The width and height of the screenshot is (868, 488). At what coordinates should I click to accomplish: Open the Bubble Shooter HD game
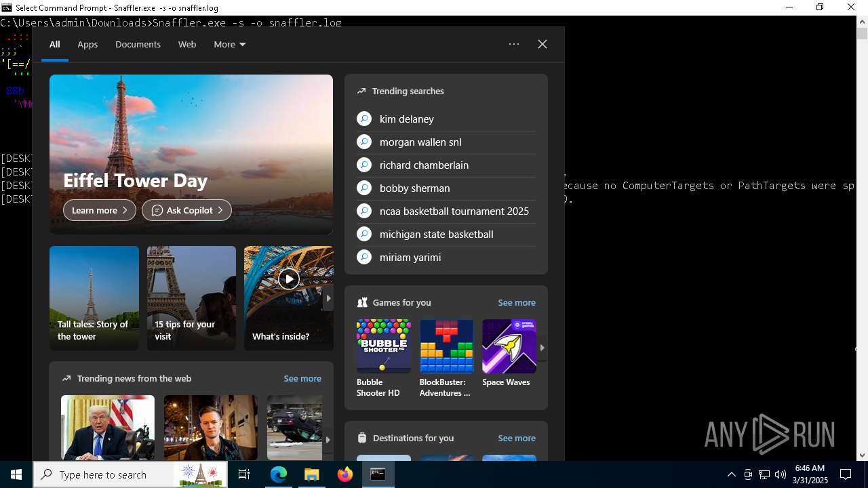[x=384, y=358]
